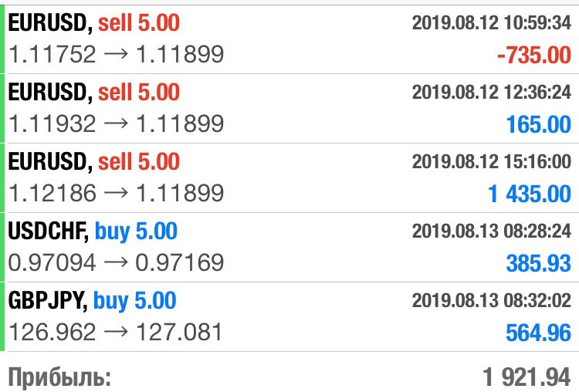
Task: Select the 385.93 profit value
Action: [539, 264]
